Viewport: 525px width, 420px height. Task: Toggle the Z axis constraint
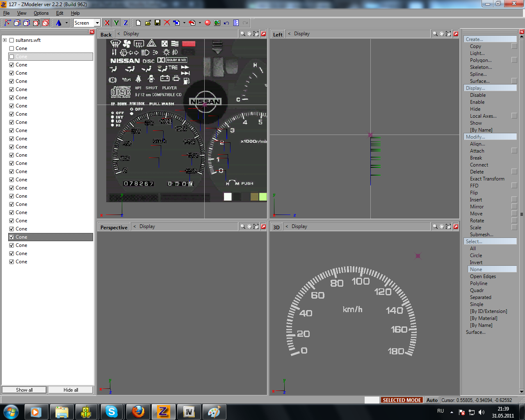tap(126, 23)
